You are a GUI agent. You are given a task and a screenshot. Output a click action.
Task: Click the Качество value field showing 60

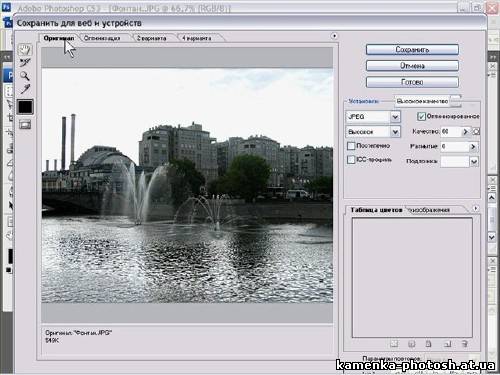451,132
